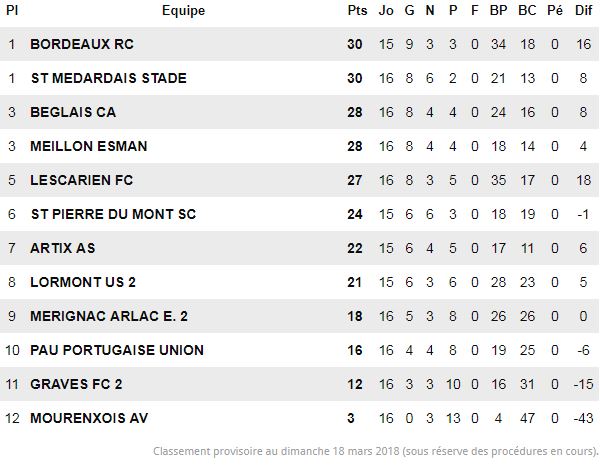The height and width of the screenshot is (465, 600).
Task: Select the Dif column header
Action: pos(584,10)
